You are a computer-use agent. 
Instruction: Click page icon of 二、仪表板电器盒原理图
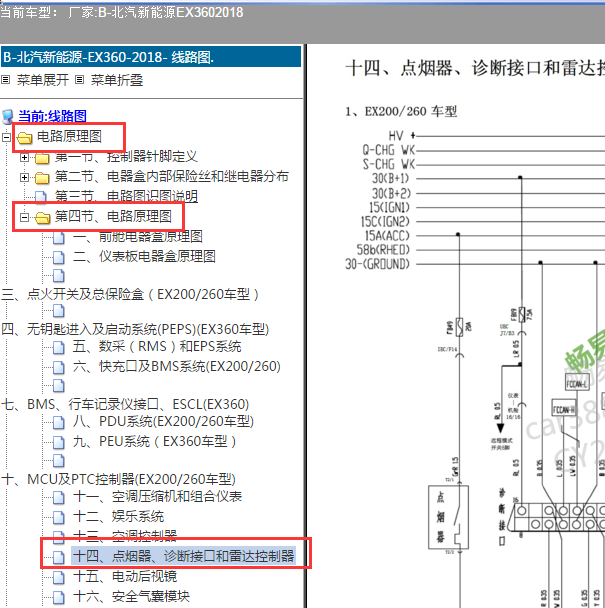pyautogui.click(x=59, y=257)
